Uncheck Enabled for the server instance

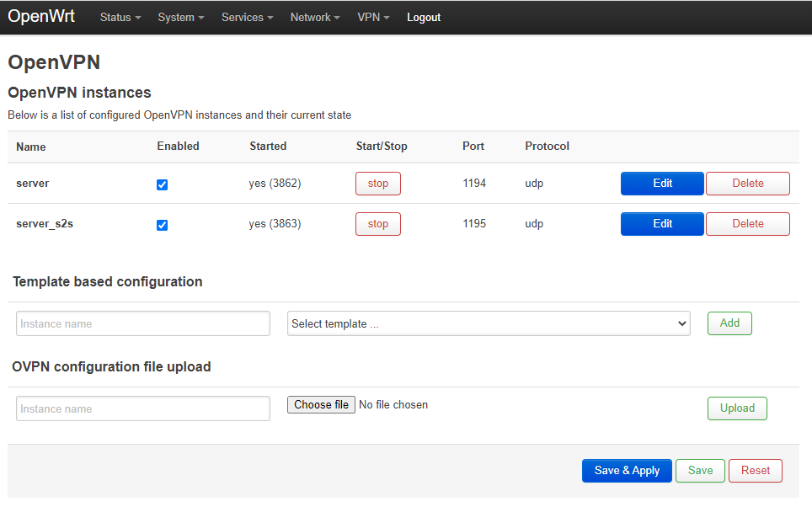(162, 184)
